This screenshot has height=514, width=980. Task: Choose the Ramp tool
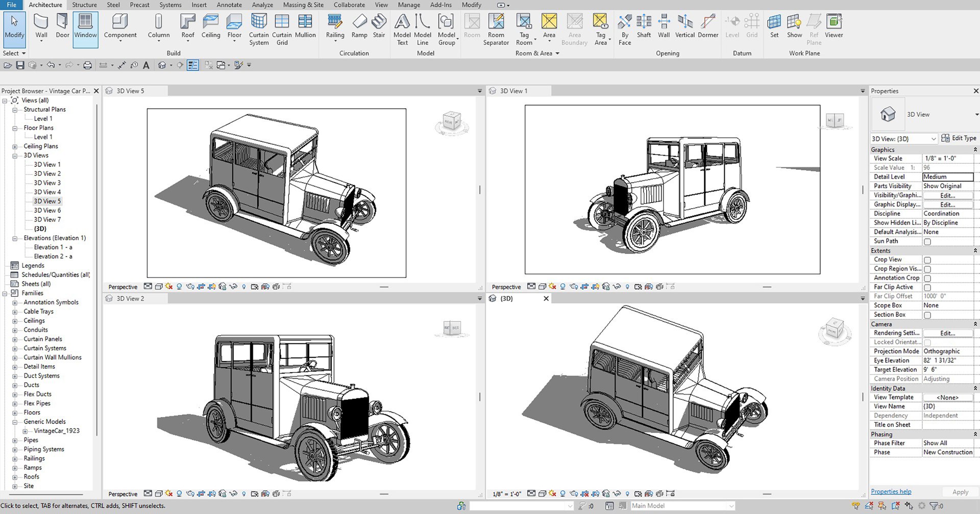359,27
